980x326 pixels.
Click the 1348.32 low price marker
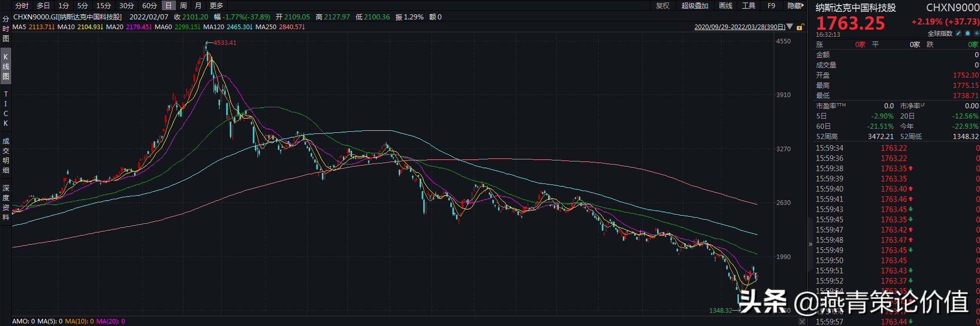pyautogui.click(x=721, y=311)
